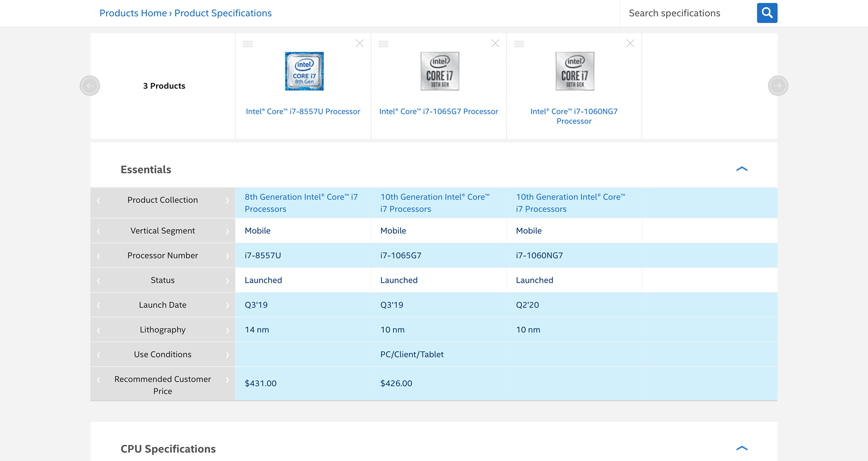Click right chevron on Processor Number row
Image resolution: width=868 pixels, height=461 pixels.
coord(227,256)
